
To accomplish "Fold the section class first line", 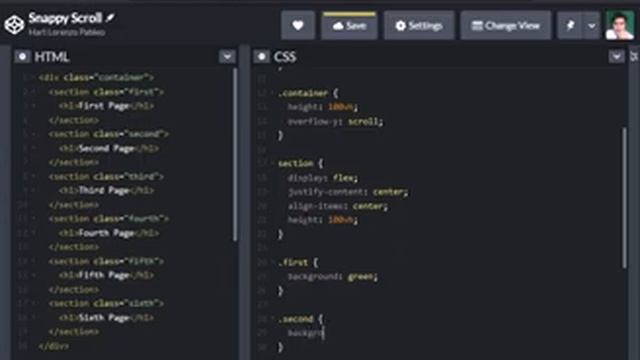I will (34, 92).
